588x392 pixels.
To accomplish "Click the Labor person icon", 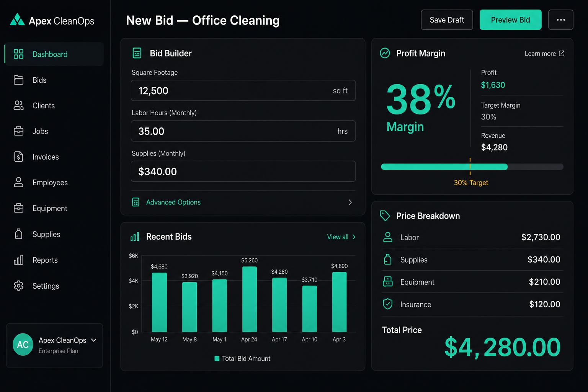I will tap(388, 237).
